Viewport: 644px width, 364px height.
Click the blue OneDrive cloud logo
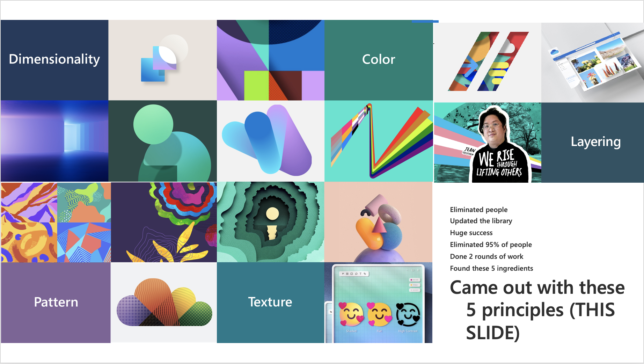coord(554,52)
